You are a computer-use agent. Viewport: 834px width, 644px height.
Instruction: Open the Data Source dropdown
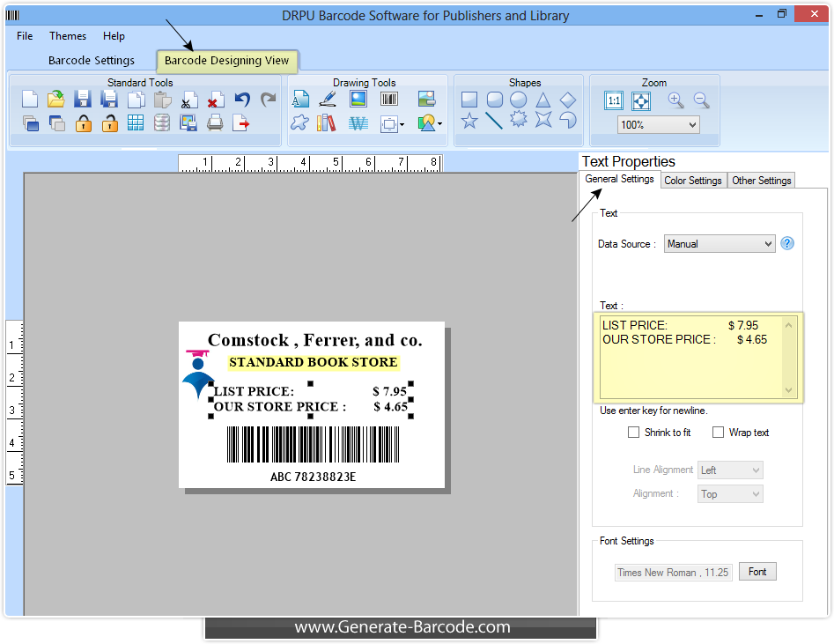720,244
